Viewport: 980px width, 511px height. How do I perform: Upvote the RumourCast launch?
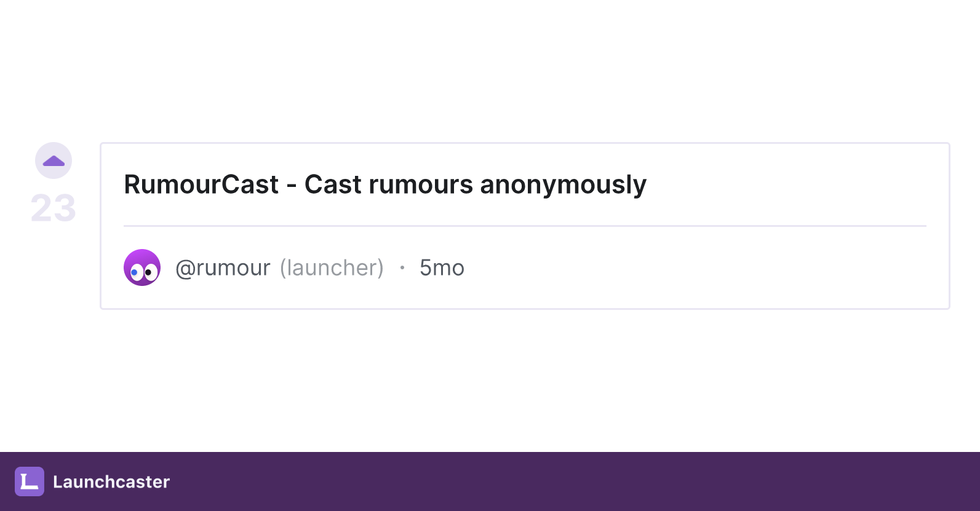coord(54,160)
